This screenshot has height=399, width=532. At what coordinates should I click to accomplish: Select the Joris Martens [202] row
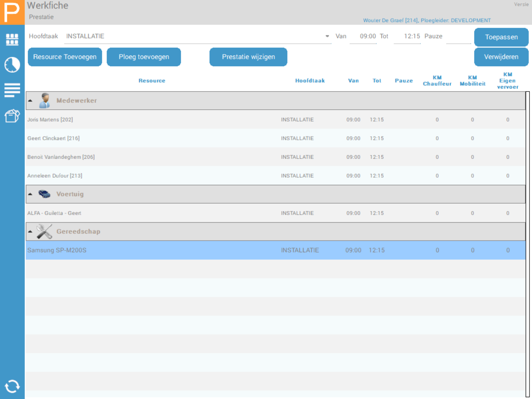click(276, 120)
